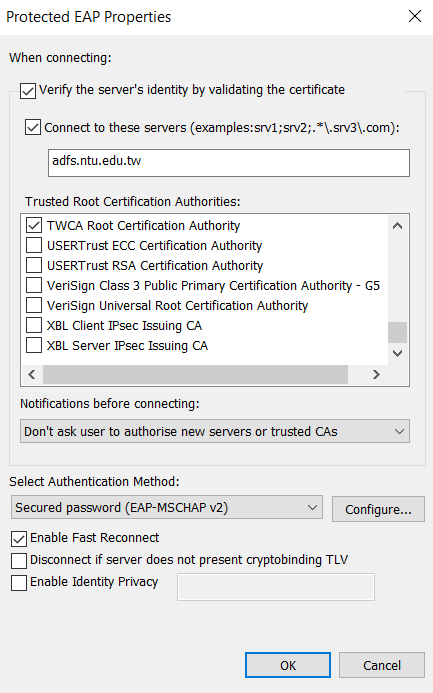Toggle Connect to these servers checkbox
Screen dimensions: 433x693
(33, 127)
